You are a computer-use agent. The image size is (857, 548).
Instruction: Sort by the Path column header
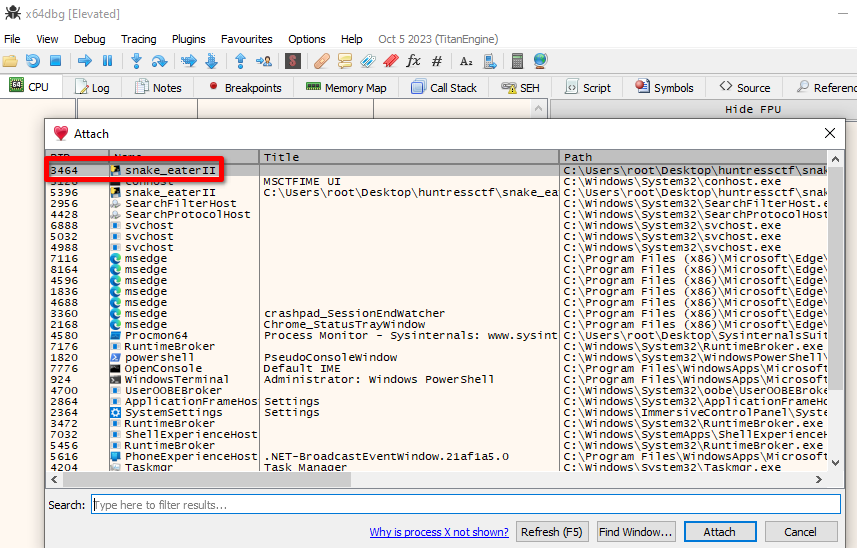[694, 157]
